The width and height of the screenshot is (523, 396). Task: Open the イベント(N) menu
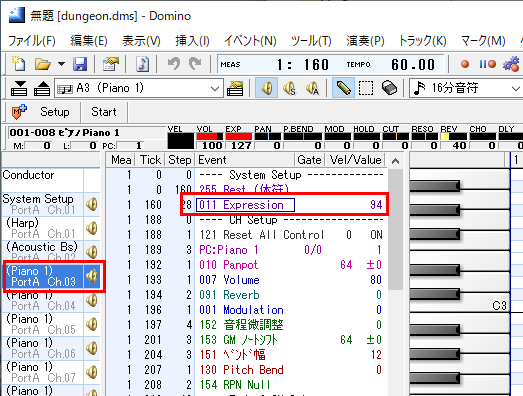click(250, 41)
